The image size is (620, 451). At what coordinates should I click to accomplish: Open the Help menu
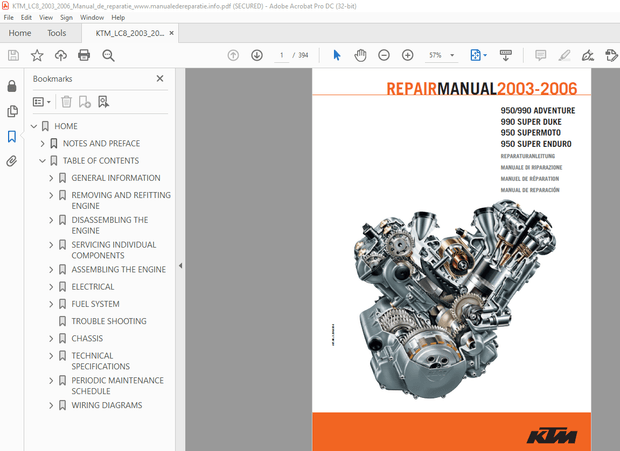coord(118,17)
